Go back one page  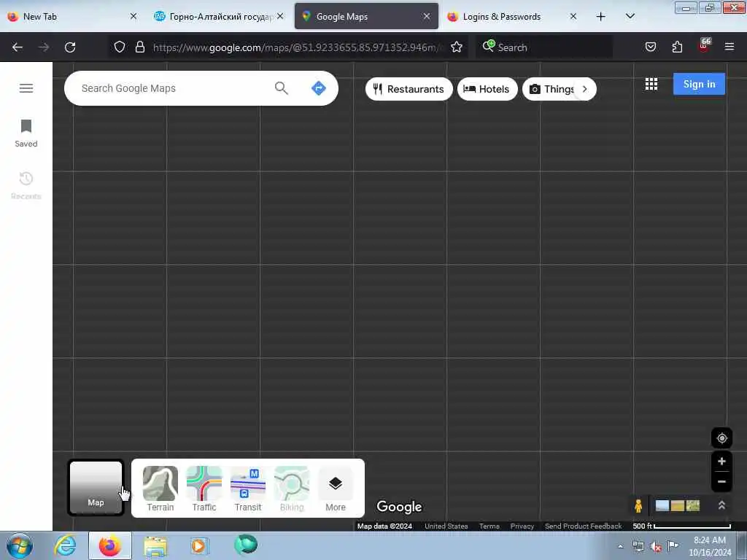(x=18, y=47)
